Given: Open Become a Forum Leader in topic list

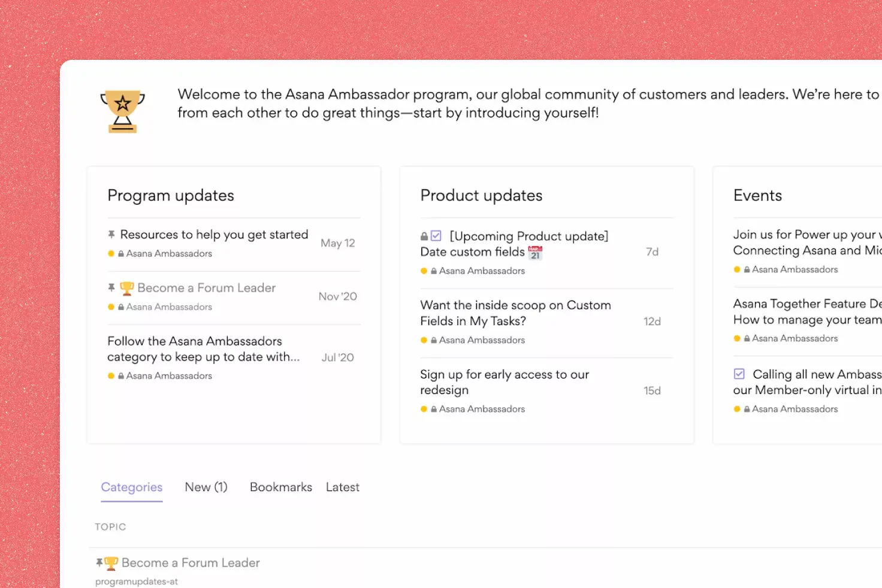Looking at the screenshot, I should click(x=191, y=563).
